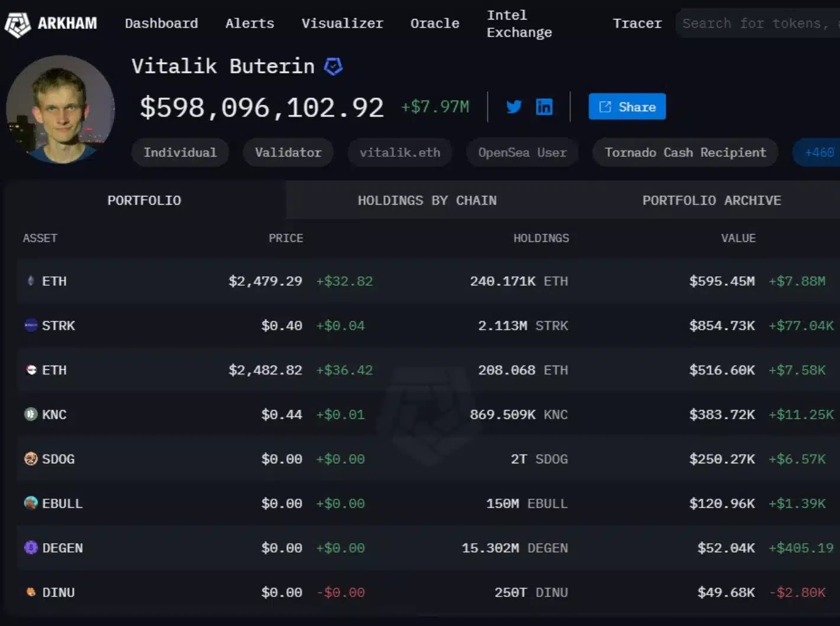Open the Dashboard menu item
Image resolution: width=840 pixels, height=626 pixels.
pyautogui.click(x=161, y=23)
